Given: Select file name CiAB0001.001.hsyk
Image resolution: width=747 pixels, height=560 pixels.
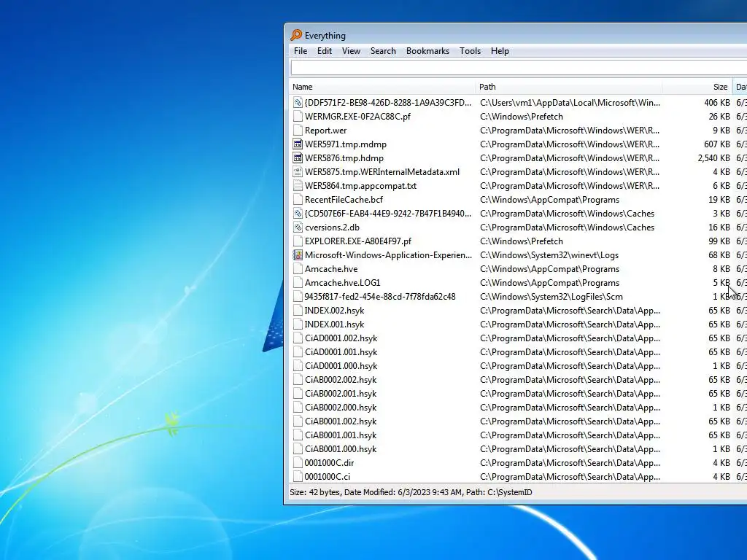Looking at the screenshot, I should (x=341, y=435).
